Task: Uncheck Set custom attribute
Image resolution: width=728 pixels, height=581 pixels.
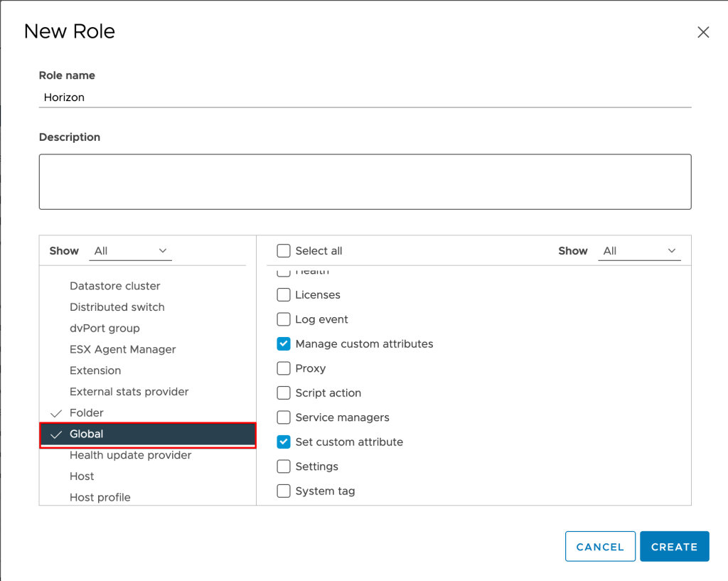Action: pyautogui.click(x=284, y=442)
